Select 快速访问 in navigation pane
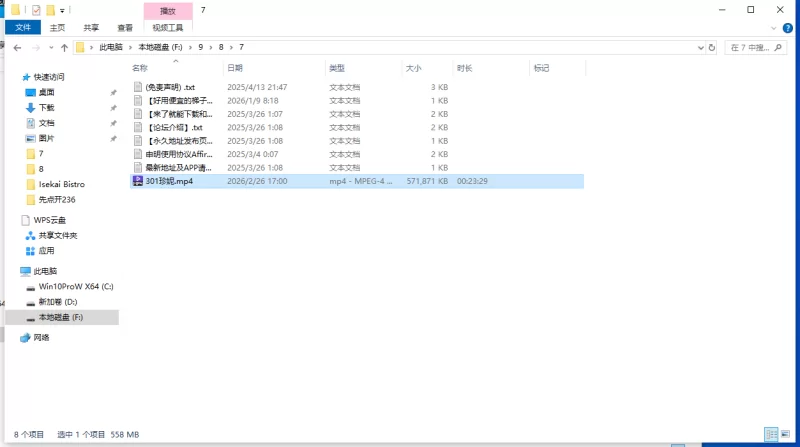 [x=49, y=77]
